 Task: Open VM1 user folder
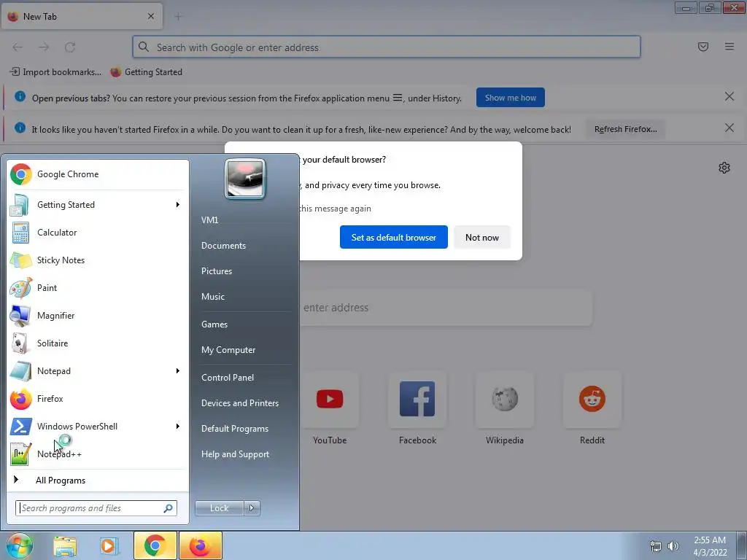point(209,220)
